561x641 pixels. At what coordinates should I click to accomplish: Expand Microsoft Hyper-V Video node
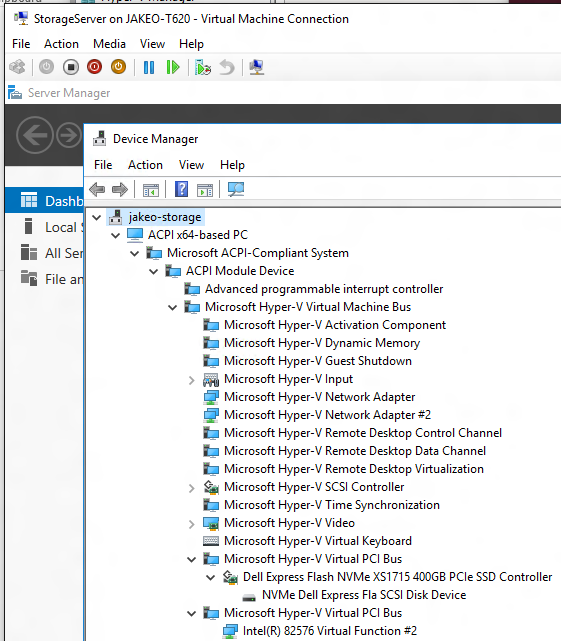[x=191, y=524]
